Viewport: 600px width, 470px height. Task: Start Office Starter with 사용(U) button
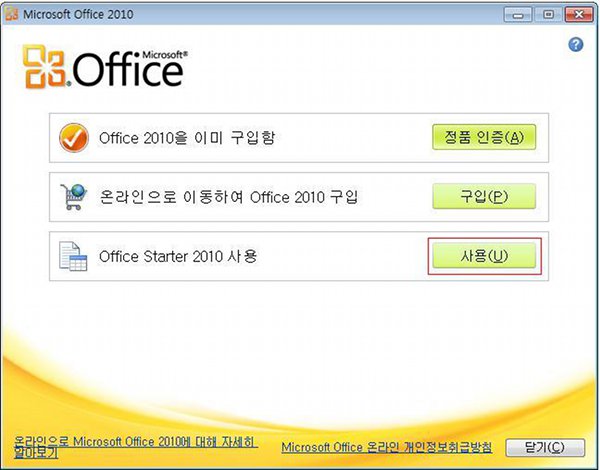484,256
